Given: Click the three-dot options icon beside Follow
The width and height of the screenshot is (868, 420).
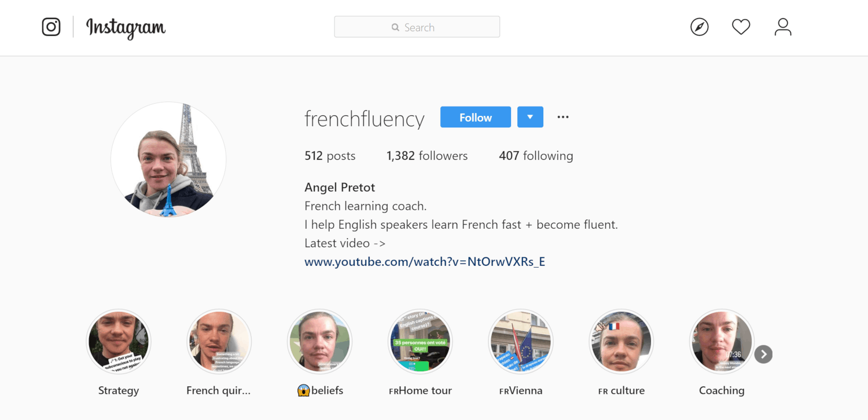Looking at the screenshot, I should click(563, 117).
